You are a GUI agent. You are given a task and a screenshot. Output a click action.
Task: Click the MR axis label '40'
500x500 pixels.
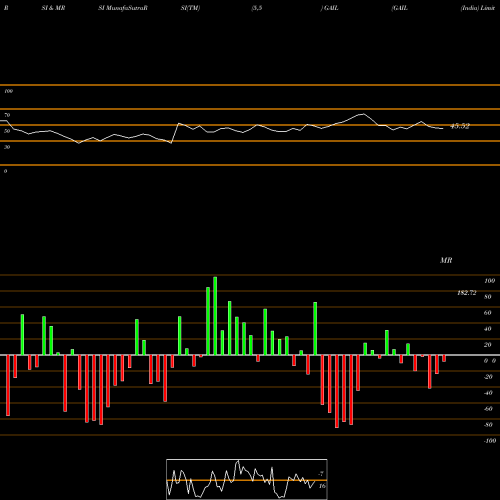click(488, 329)
